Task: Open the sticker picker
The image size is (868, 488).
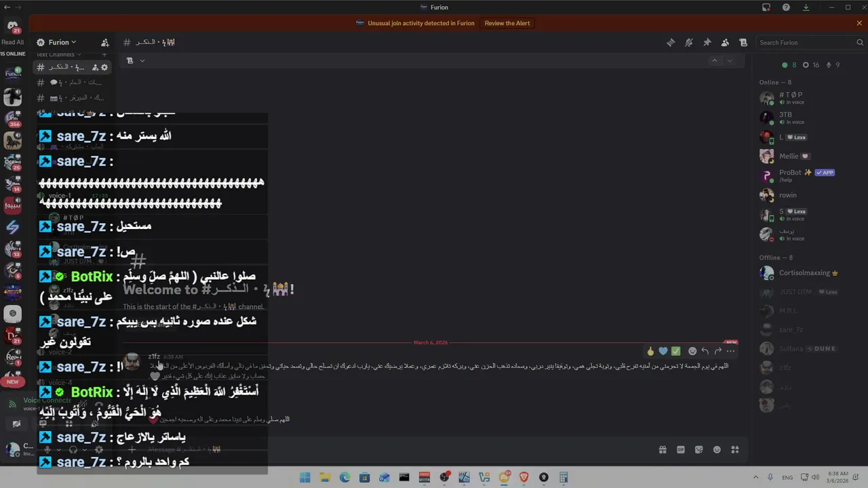Action: (x=699, y=449)
